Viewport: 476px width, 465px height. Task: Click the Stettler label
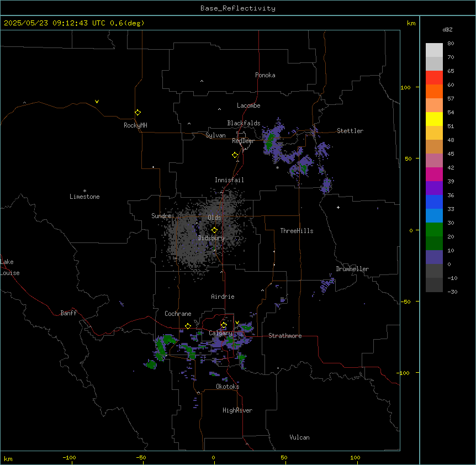point(350,131)
